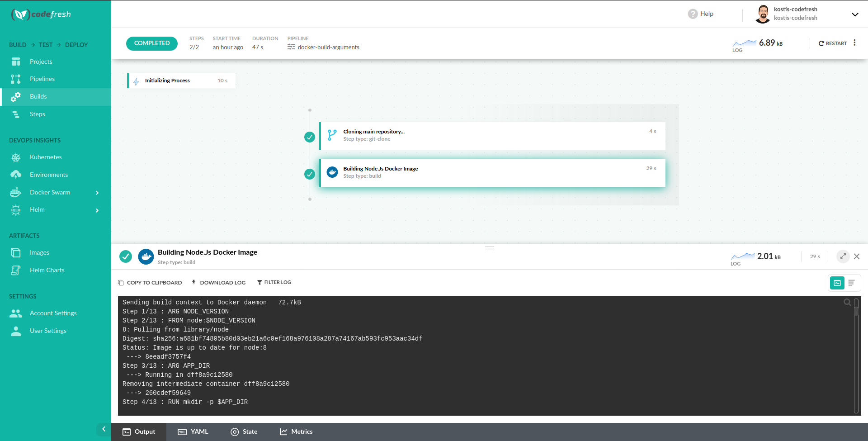Screen dimensions: 868x441
Task: Expand the Helm submenu
Action: click(x=97, y=210)
